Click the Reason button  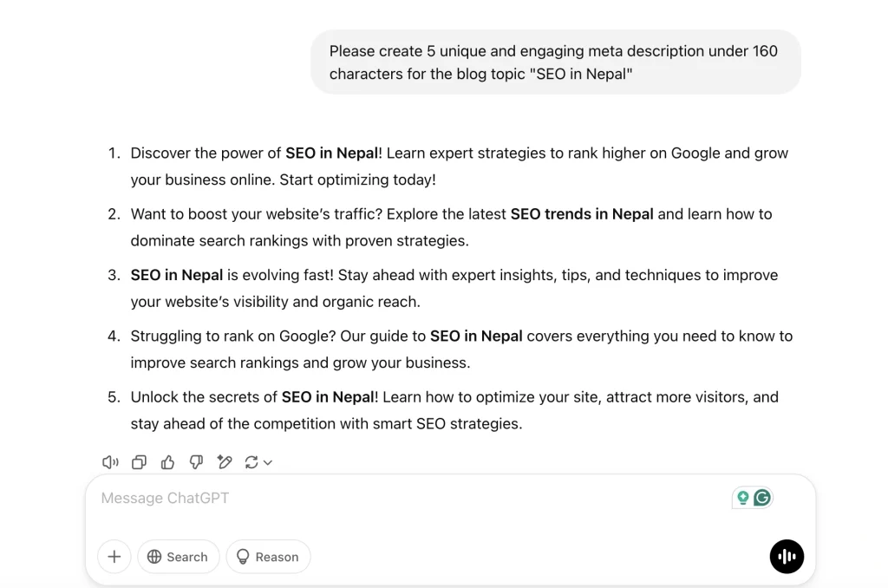pos(268,556)
